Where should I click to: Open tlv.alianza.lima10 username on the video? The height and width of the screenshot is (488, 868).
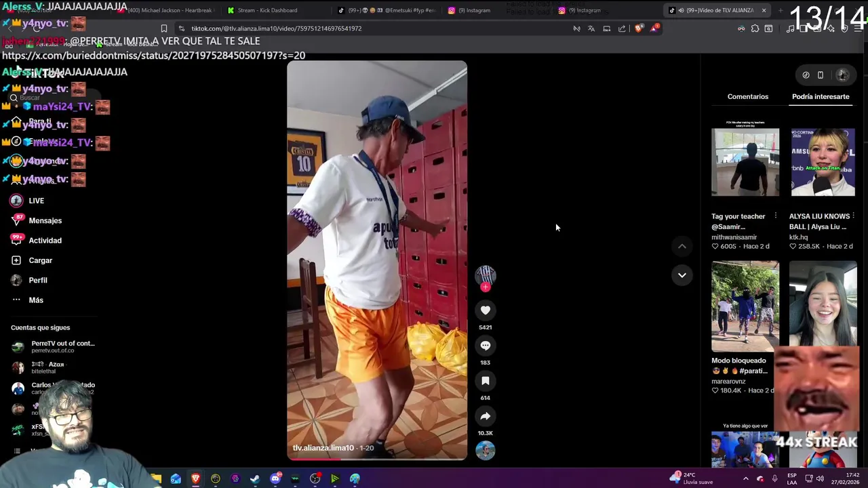323,448
